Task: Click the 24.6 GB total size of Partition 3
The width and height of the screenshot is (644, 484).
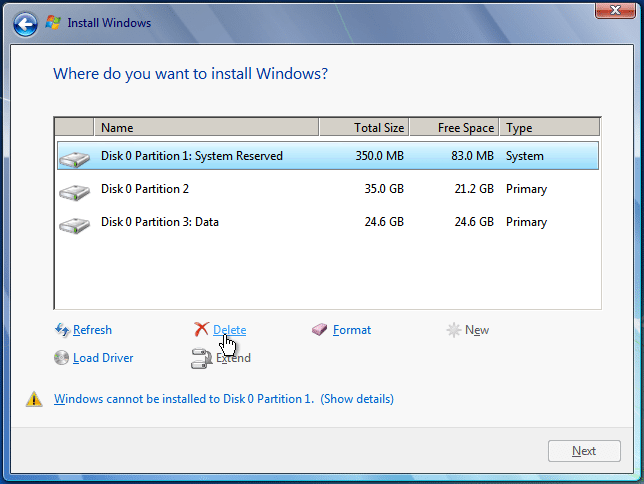Action: (384, 222)
